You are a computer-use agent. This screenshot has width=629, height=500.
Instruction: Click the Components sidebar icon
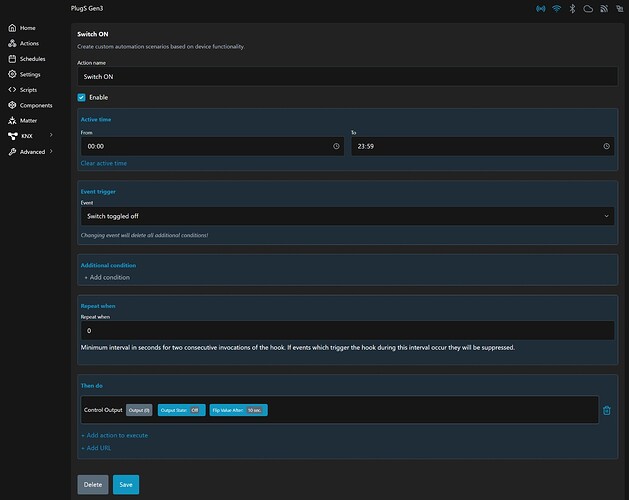12,105
